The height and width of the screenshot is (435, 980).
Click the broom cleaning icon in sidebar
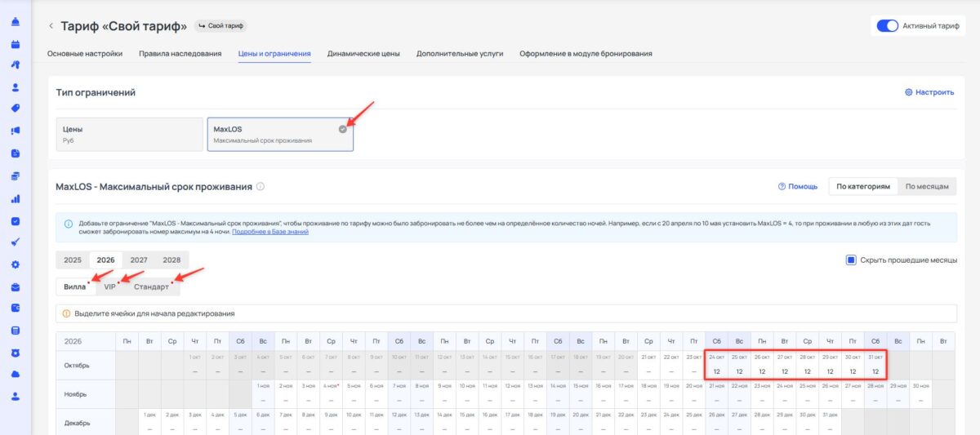click(16, 242)
